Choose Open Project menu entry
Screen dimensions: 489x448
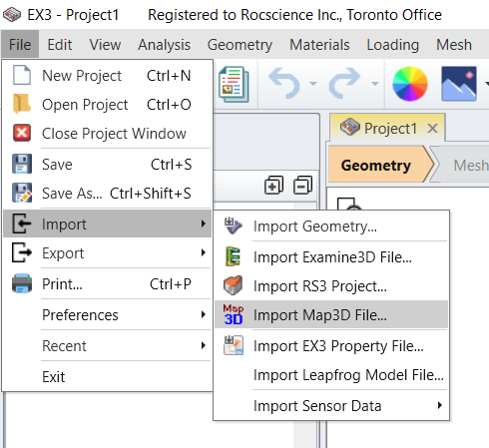(x=107, y=104)
